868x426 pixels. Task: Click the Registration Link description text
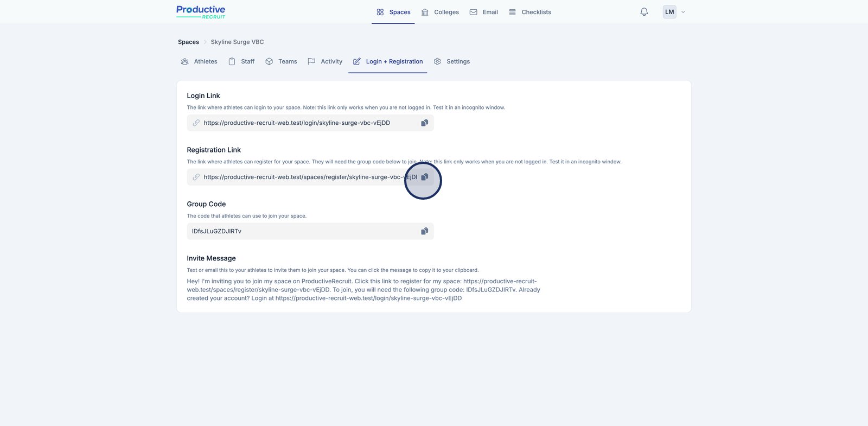(x=404, y=162)
